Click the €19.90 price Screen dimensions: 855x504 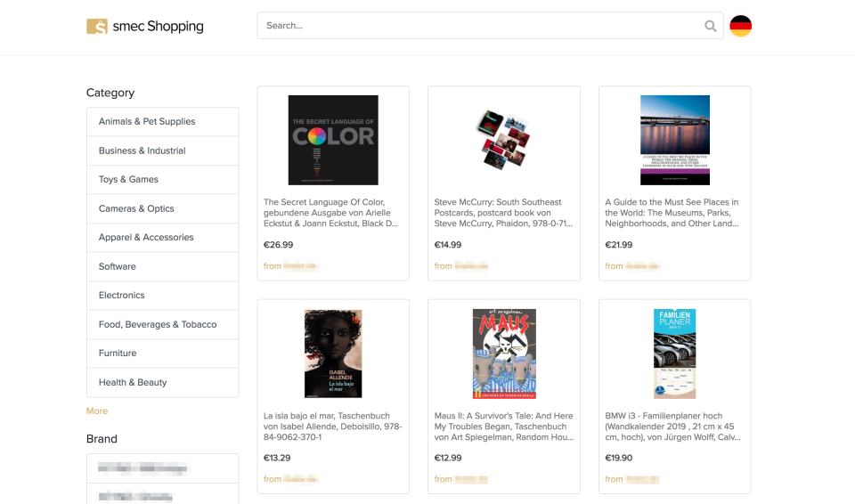coord(619,459)
